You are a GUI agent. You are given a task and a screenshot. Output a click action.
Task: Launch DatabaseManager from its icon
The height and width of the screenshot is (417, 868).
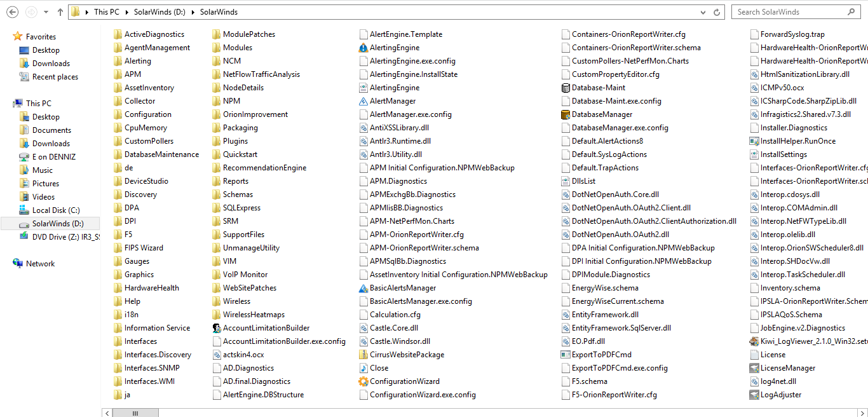(566, 114)
